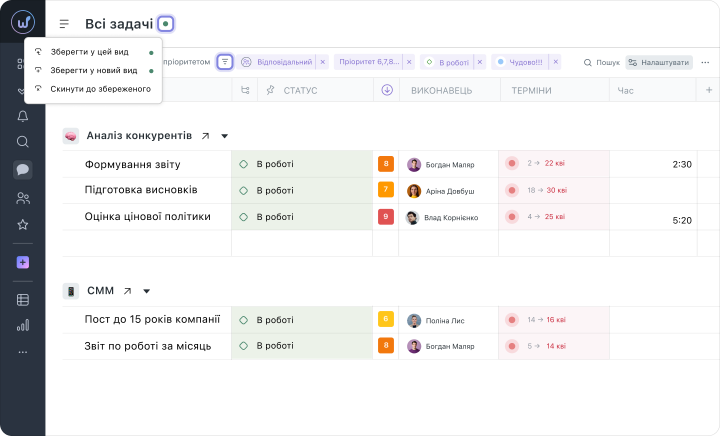Click assignee Поліна Лис
Viewport: 720px width, 436px height.
(x=436, y=320)
